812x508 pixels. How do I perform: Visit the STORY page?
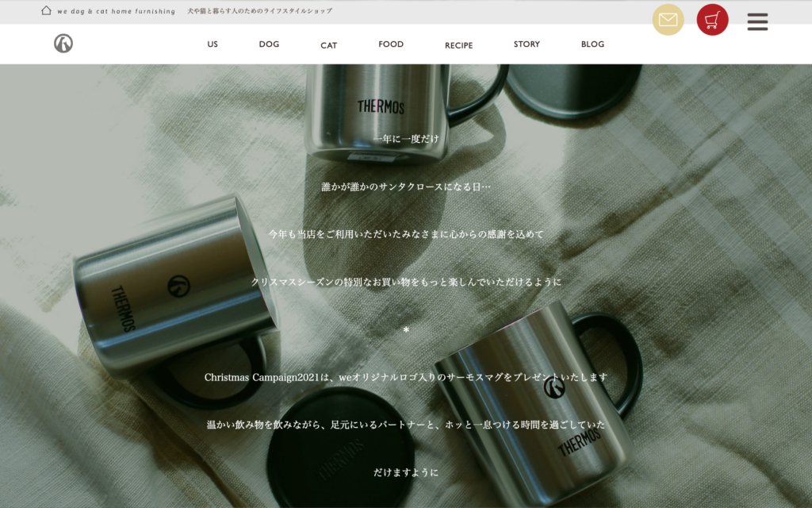point(527,44)
